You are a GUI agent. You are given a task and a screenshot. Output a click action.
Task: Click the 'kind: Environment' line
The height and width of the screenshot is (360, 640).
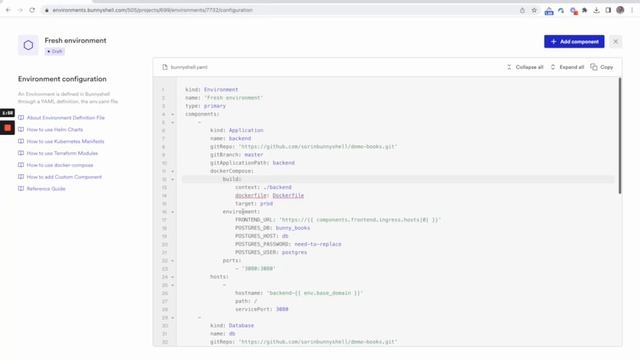point(211,89)
